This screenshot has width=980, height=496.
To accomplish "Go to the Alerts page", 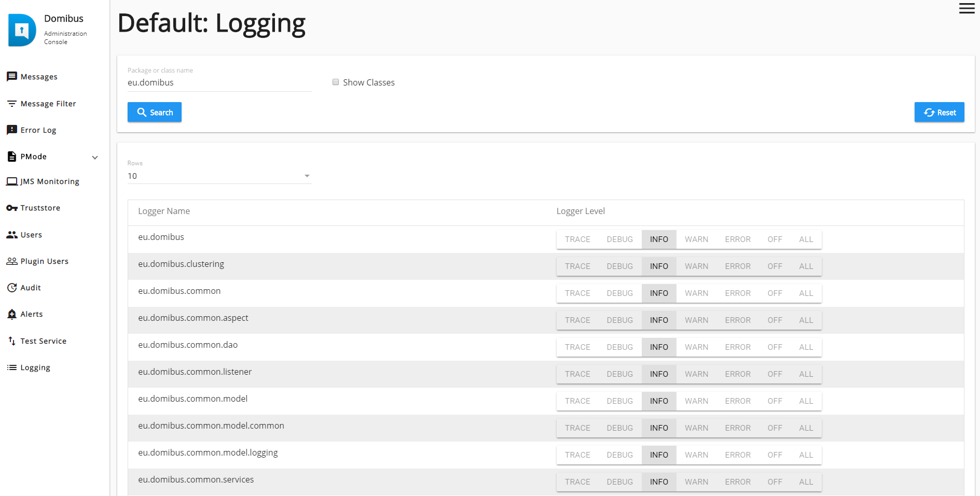I will click(32, 314).
